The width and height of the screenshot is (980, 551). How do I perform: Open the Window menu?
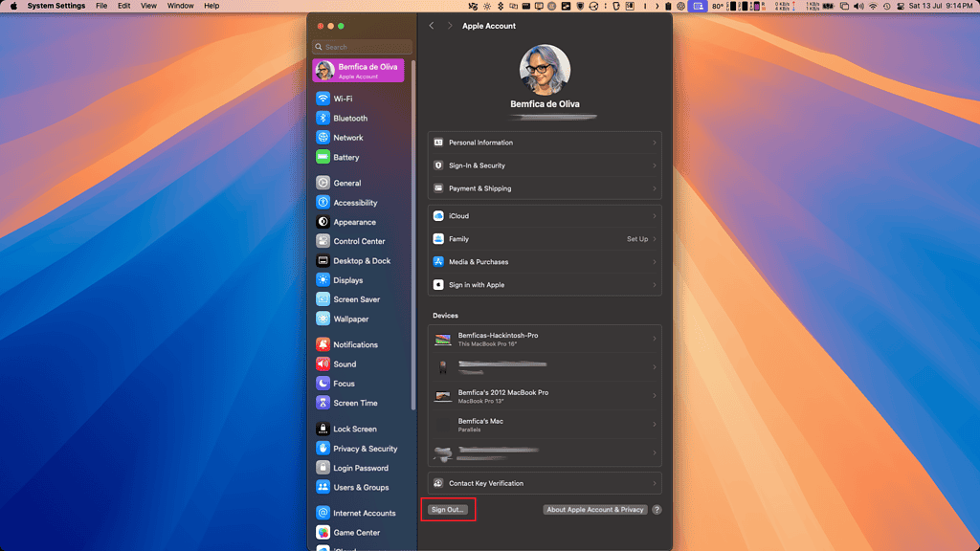click(180, 6)
